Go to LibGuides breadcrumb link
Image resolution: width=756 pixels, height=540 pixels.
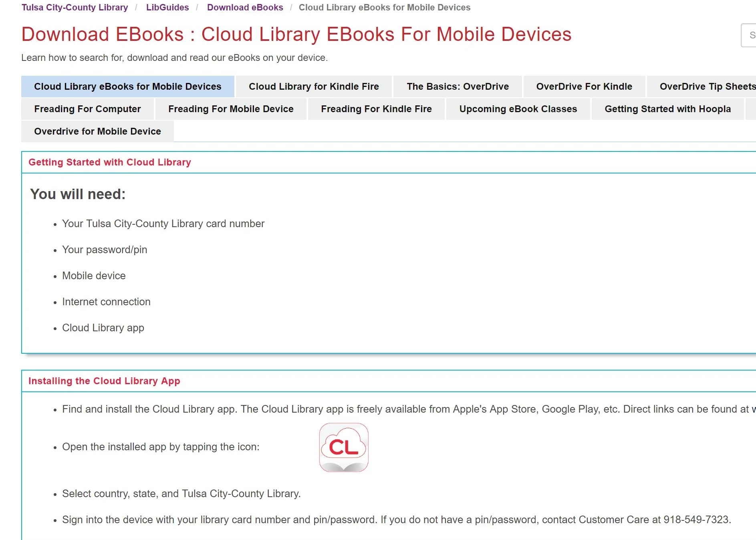[167, 7]
